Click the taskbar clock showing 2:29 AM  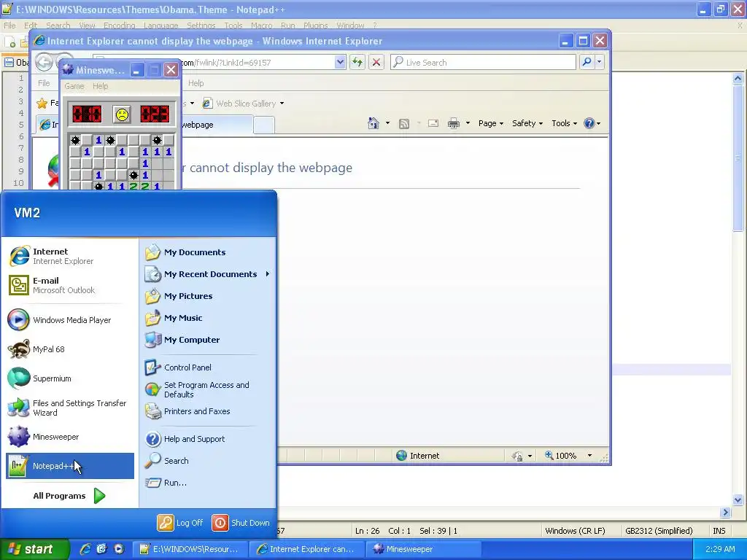pyautogui.click(x=720, y=549)
